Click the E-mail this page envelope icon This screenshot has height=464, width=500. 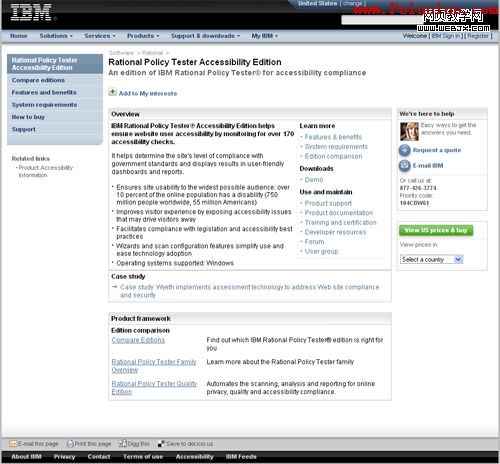pos(13,444)
